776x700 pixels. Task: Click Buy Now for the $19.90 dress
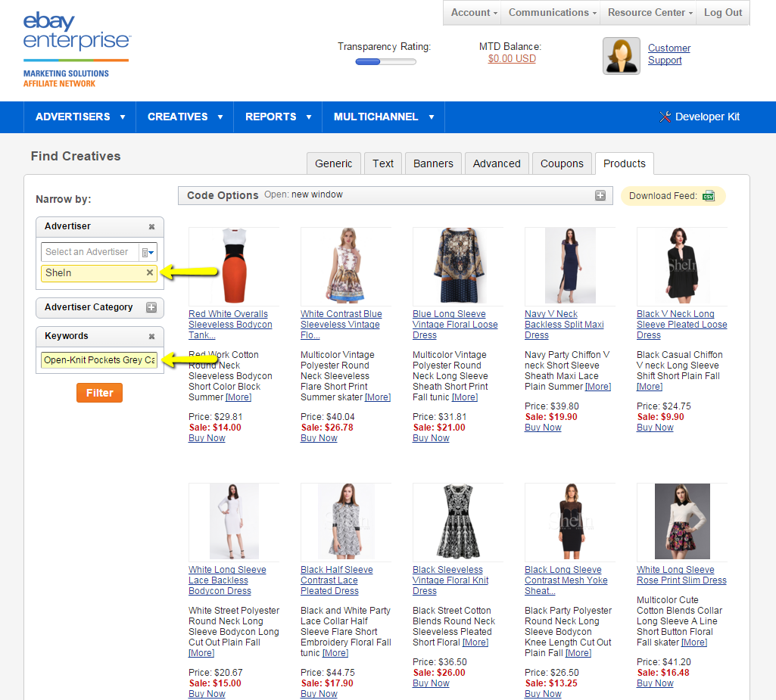543,428
